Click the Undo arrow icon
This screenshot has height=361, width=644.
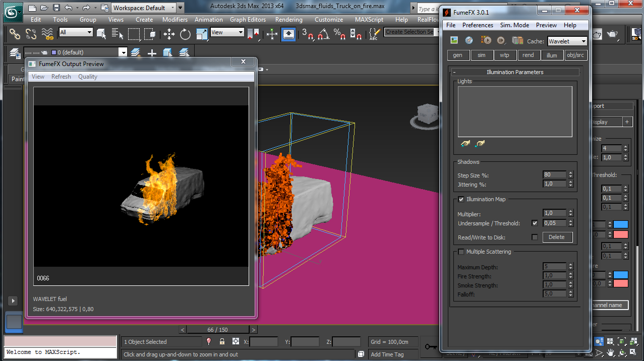tap(69, 8)
